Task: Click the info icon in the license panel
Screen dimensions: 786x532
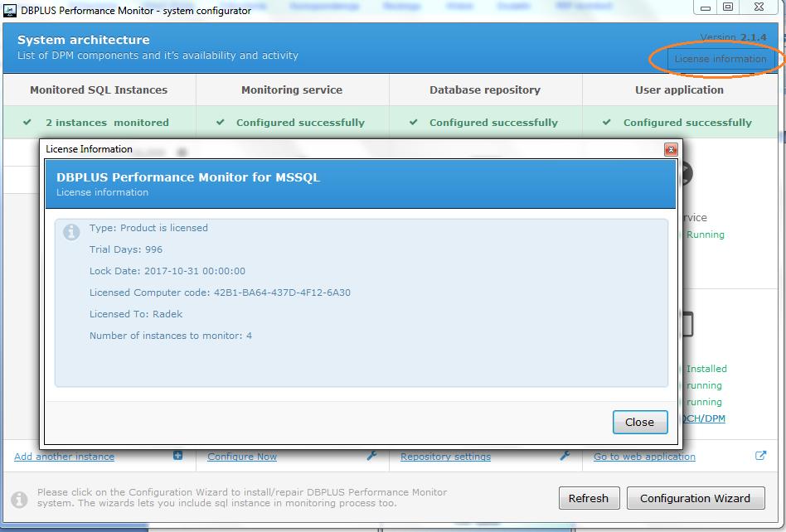Action: (71, 232)
